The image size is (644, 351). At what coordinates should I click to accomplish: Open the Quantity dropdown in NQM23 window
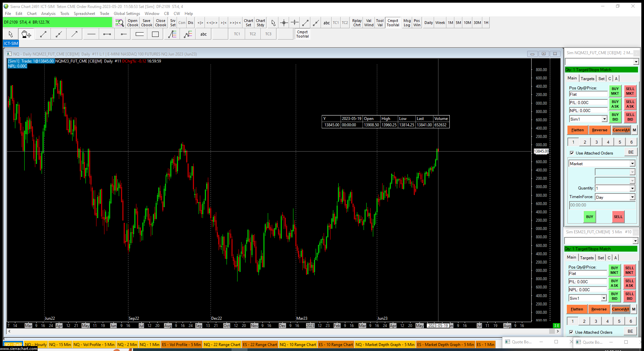(632, 188)
